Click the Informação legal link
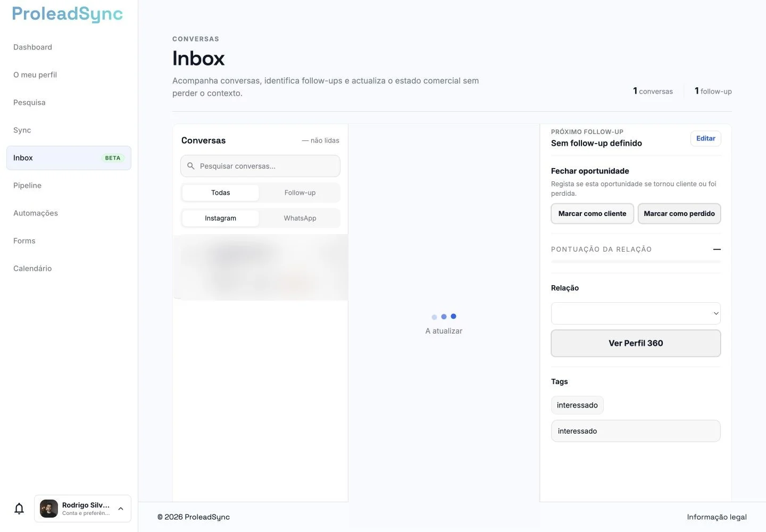Viewport: 766px width, 532px height. click(x=717, y=517)
